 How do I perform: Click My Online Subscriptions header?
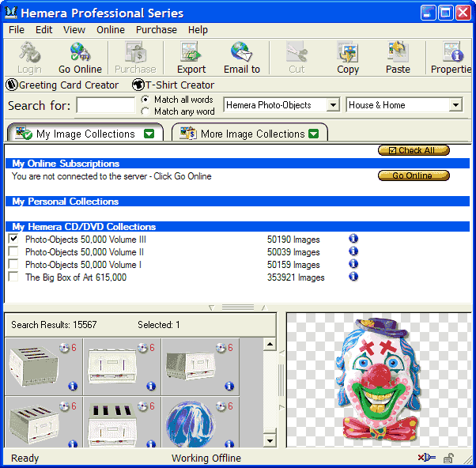237,164
